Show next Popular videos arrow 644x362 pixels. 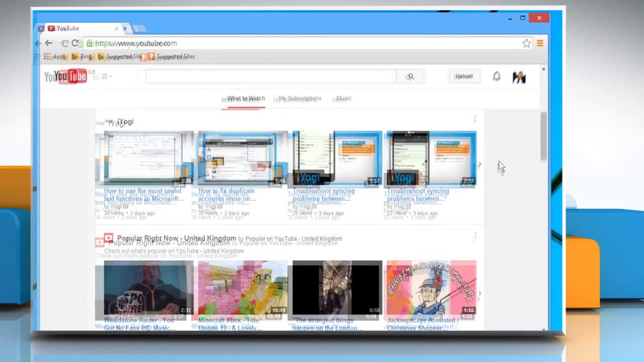(x=479, y=294)
